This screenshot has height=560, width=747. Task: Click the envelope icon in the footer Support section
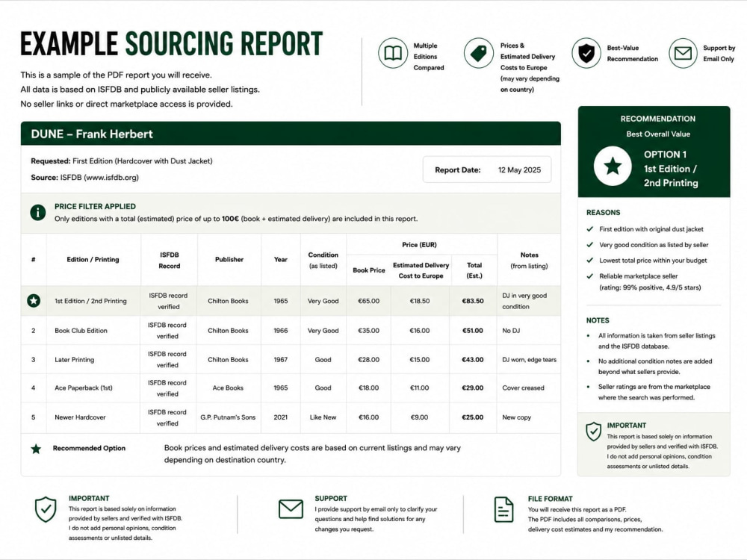coord(291,509)
